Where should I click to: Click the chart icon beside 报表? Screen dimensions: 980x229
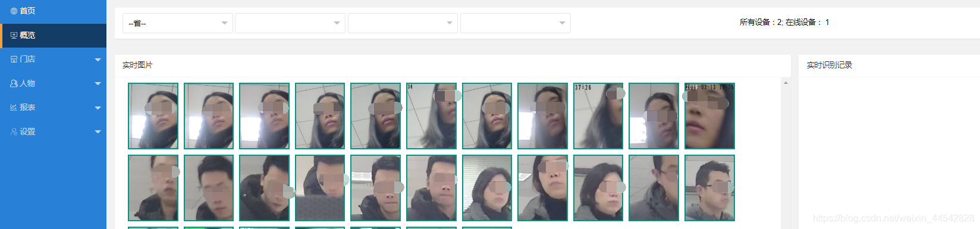click(x=14, y=108)
